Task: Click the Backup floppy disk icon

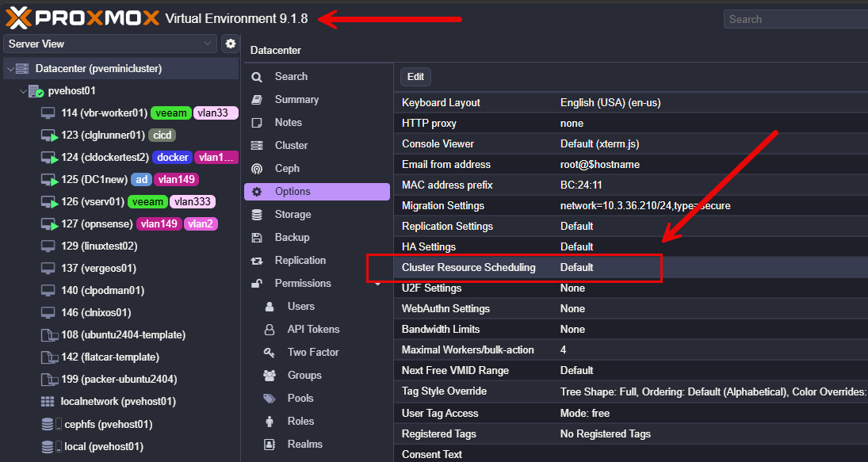Action: [x=257, y=238]
